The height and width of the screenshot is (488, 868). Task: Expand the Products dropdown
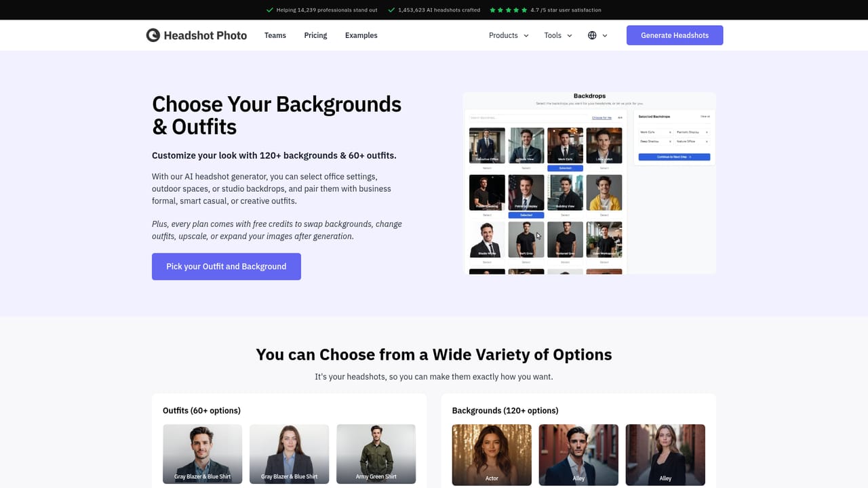click(509, 35)
